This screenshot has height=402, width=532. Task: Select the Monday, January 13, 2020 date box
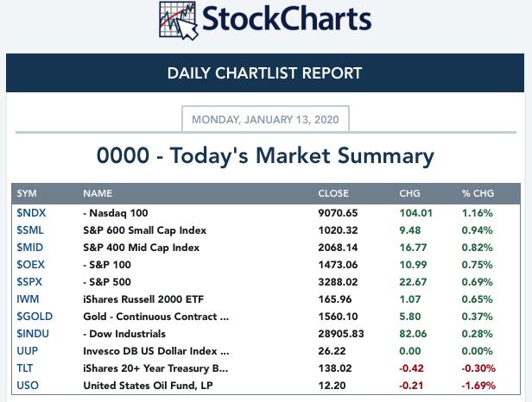click(x=265, y=119)
